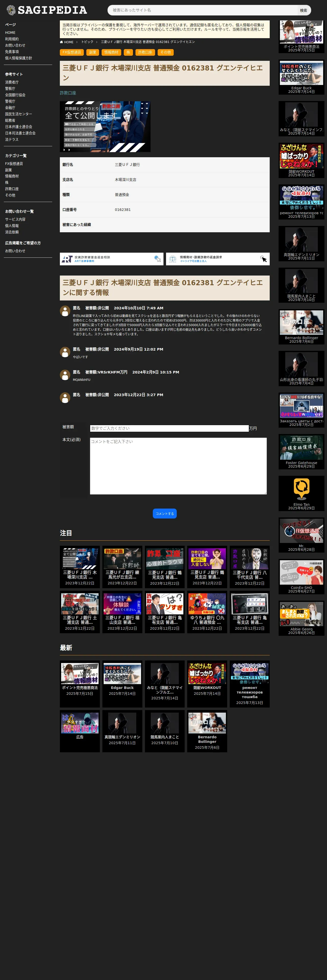
Task: Click avatar beside 2024年2月9日 comment
Action: [x=65, y=375]
